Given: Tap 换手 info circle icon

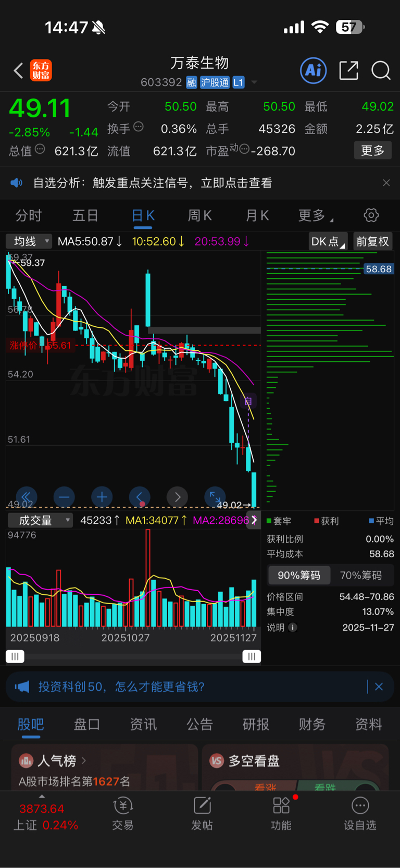Looking at the screenshot, I should 139,127.
